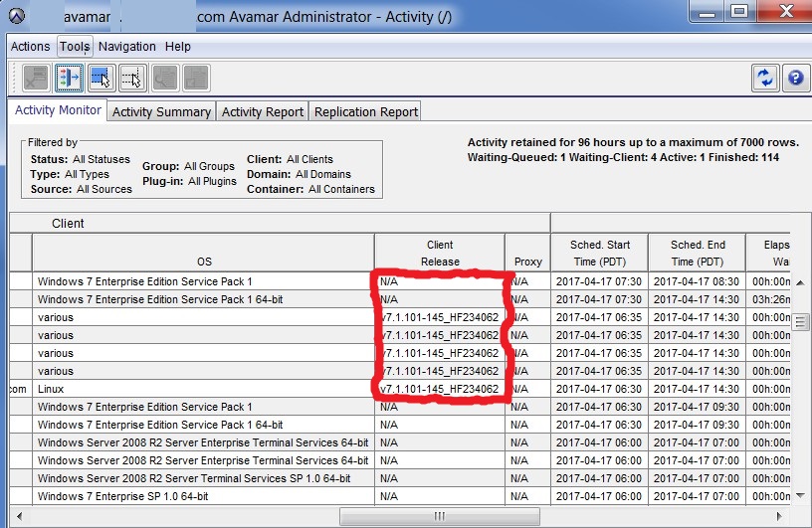Click the 'Activity retained for 96 hours' message

coord(633,142)
